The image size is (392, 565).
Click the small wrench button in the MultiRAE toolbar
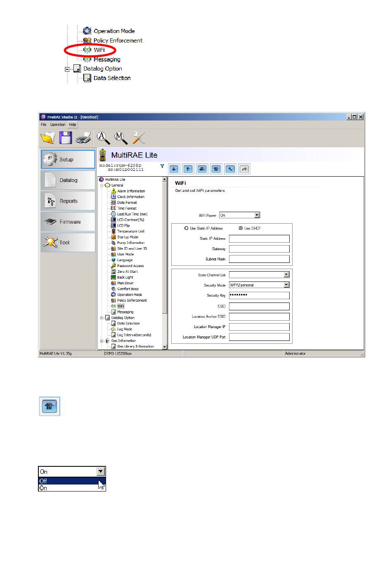point(230,169)
